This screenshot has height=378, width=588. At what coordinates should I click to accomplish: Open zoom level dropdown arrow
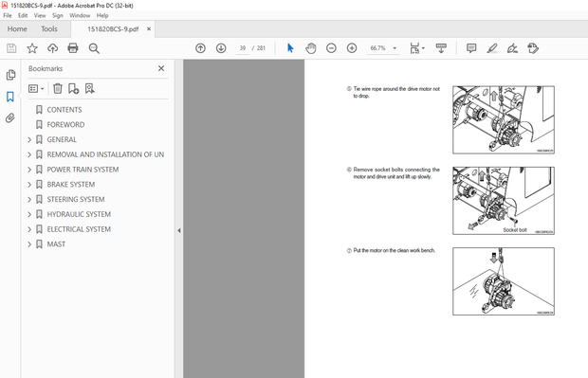coord(395,48)
